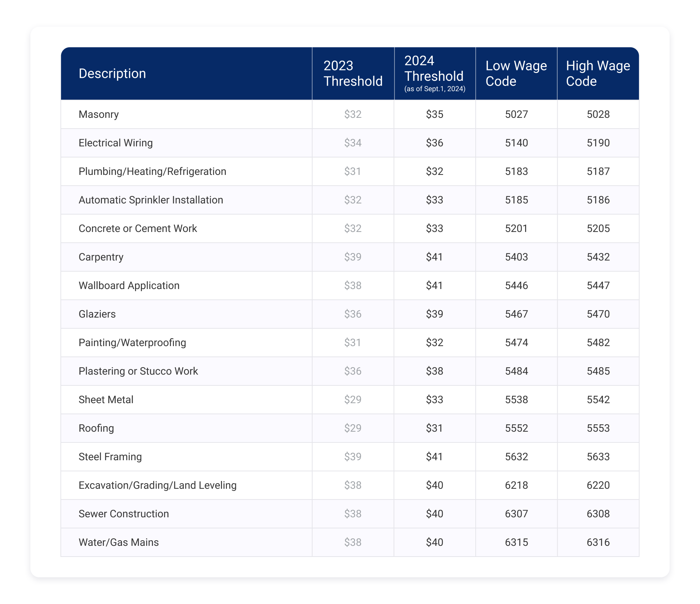Click the Water/Gas Mains $40 threshold
Viewport: 700px width, 604px height.
434,542
